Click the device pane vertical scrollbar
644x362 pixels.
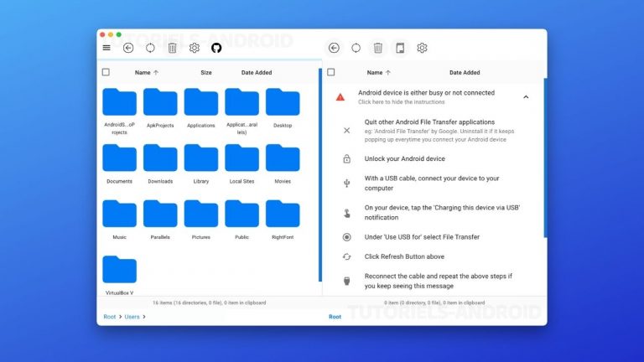545,158
